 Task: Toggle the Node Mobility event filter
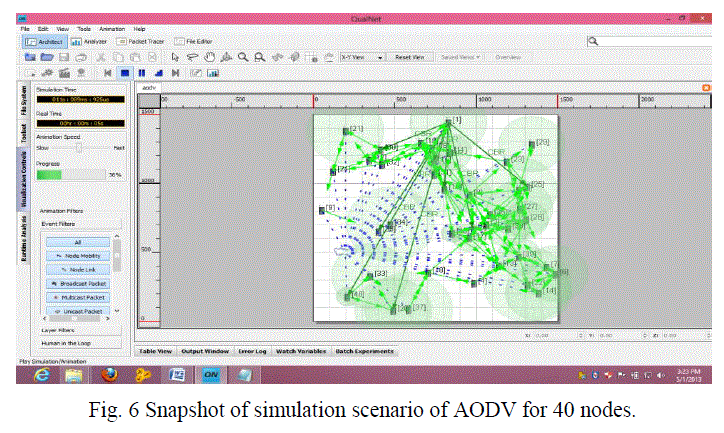click(x=78, y=255)
